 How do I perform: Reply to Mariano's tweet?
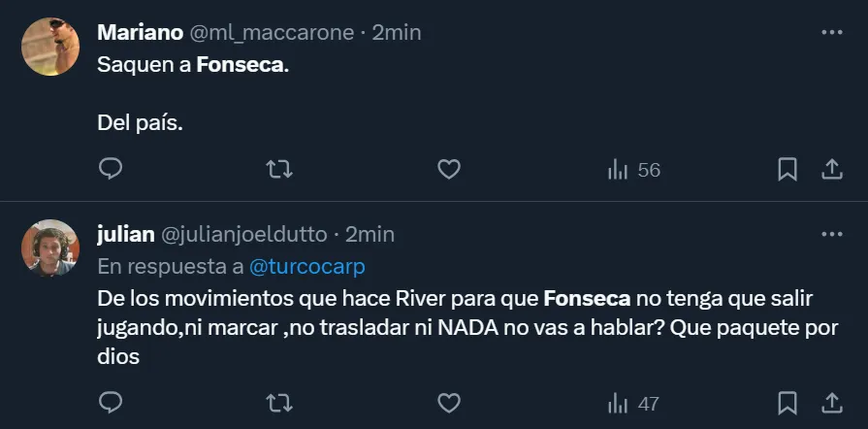(x=112, y=170)
